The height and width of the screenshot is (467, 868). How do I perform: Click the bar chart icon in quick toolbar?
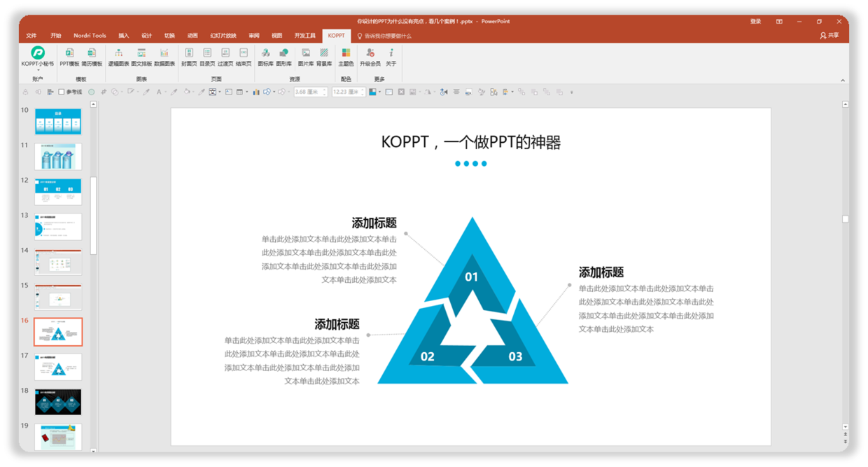256,92
